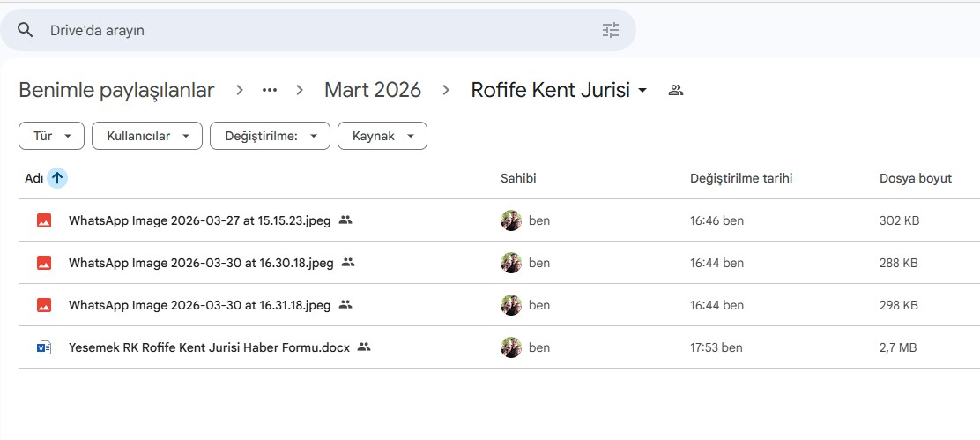Expand the Kullanıcılar filter dropdown
The image size is (980, 440).
(x=147, y=136)
